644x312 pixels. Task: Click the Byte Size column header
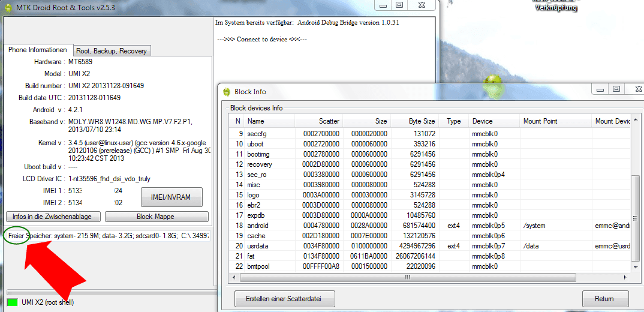coord(414,121)
